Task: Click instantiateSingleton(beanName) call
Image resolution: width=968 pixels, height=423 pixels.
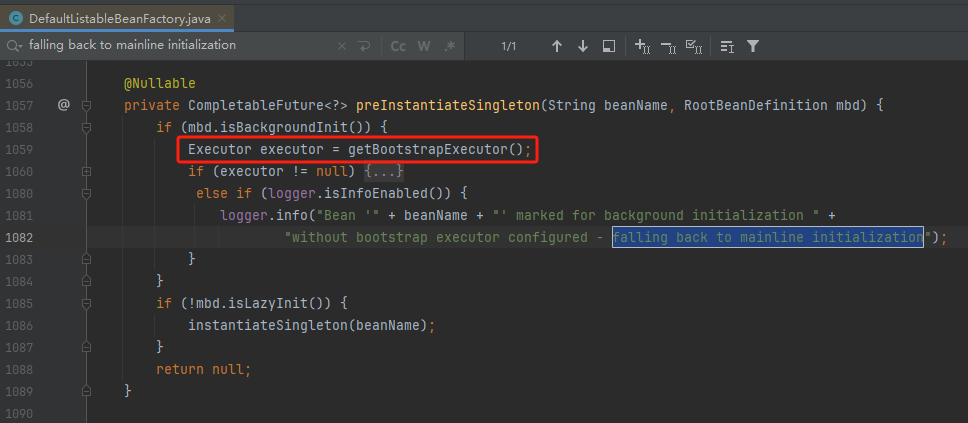Action: 308,325
